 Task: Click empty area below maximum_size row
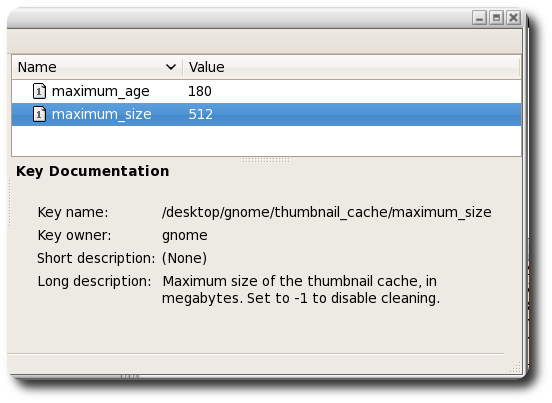(x=266, y=141)
